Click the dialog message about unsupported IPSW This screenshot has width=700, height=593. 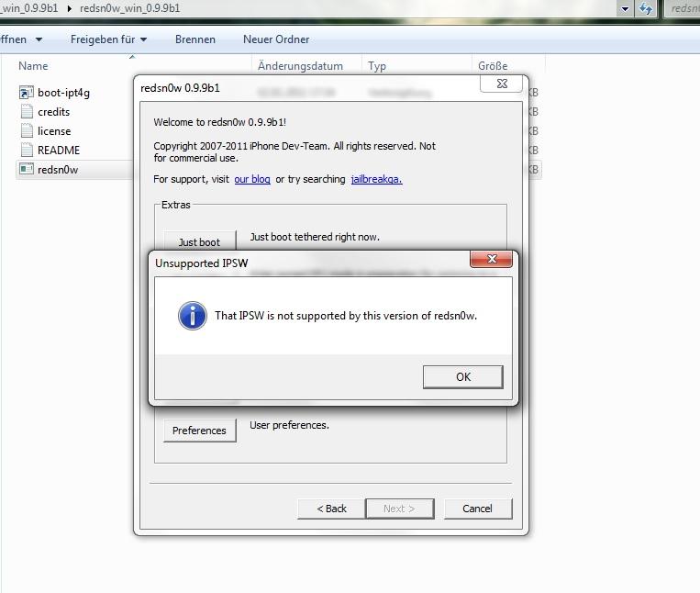coord(346,316)
